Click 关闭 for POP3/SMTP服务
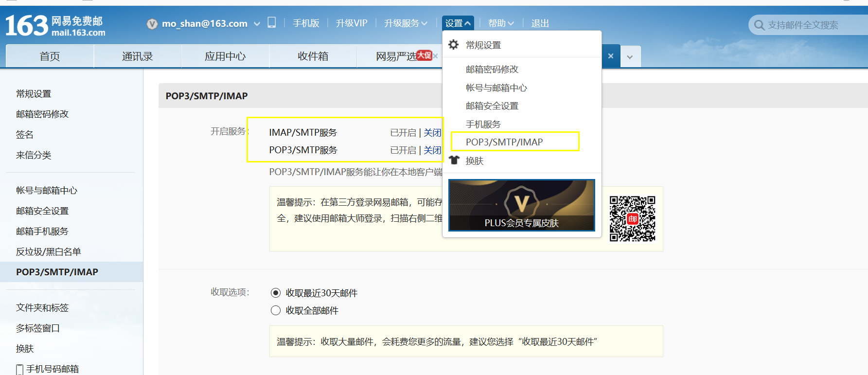 [432, 150]
